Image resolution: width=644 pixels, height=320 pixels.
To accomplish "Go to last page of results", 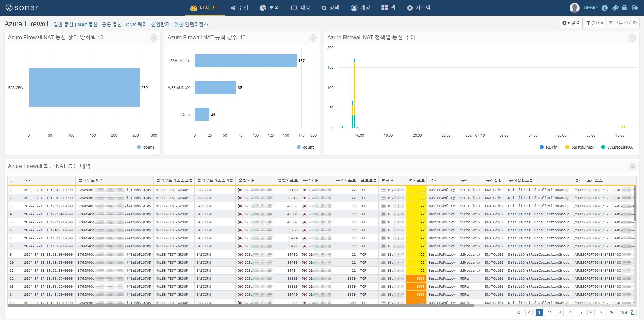I will coord(612,312).
